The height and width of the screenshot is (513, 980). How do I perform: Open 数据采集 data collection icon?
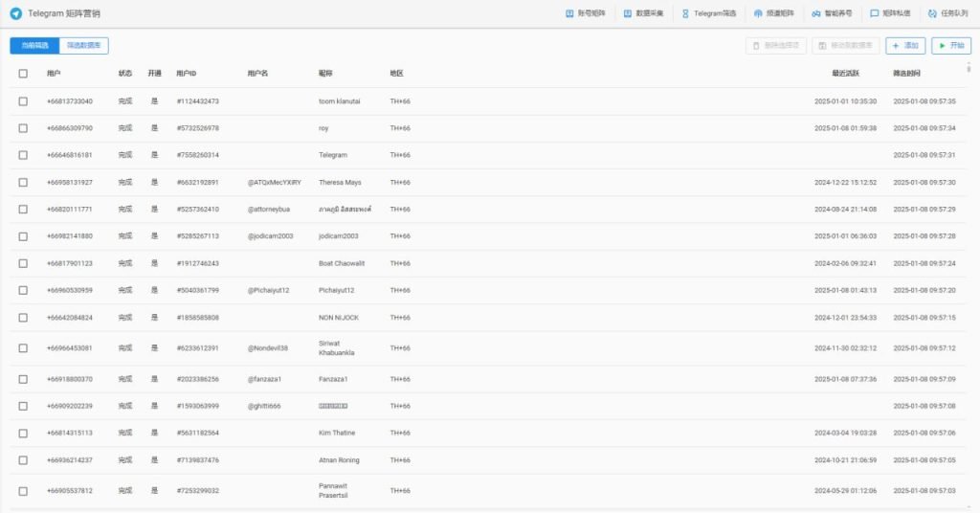point(628,14)
